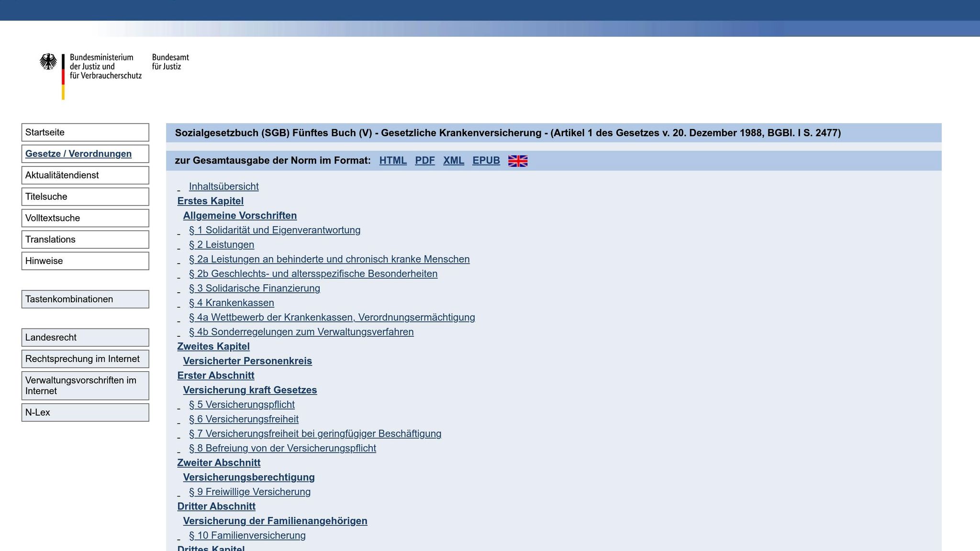The image size is (980, 551).
Task: Download the norm as PDF
Action: pos(424,161)
